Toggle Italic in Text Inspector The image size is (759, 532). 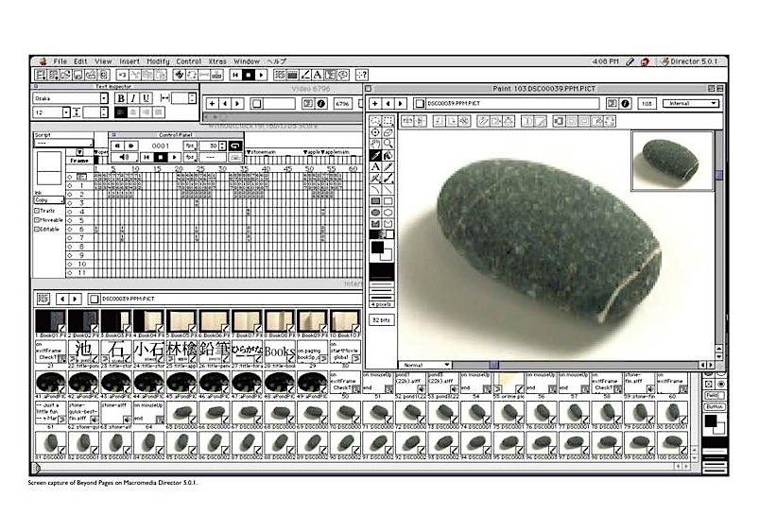pos(133,98)
